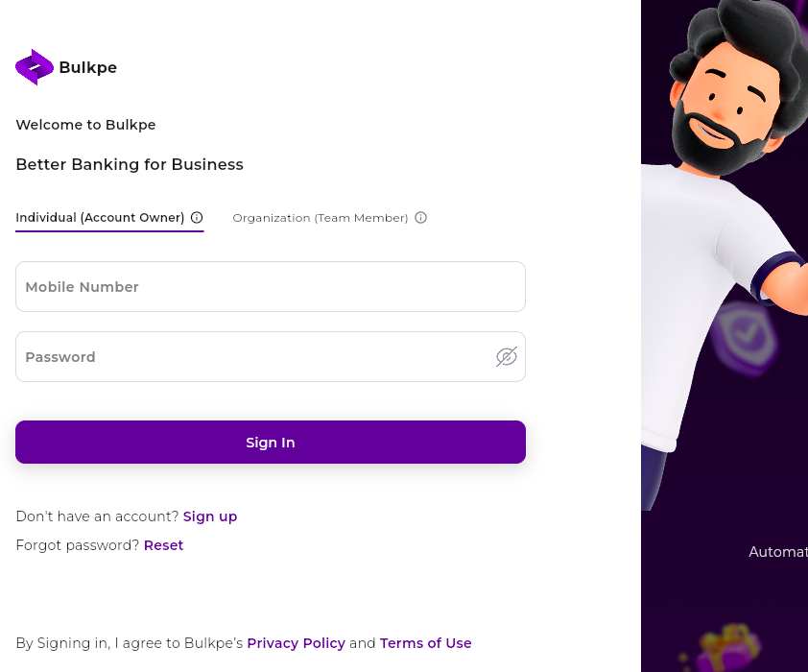The width and height of the screenshot is (808, 672).
Task: Select the Individual (Account Owner) tab
Action: point(100,218)
